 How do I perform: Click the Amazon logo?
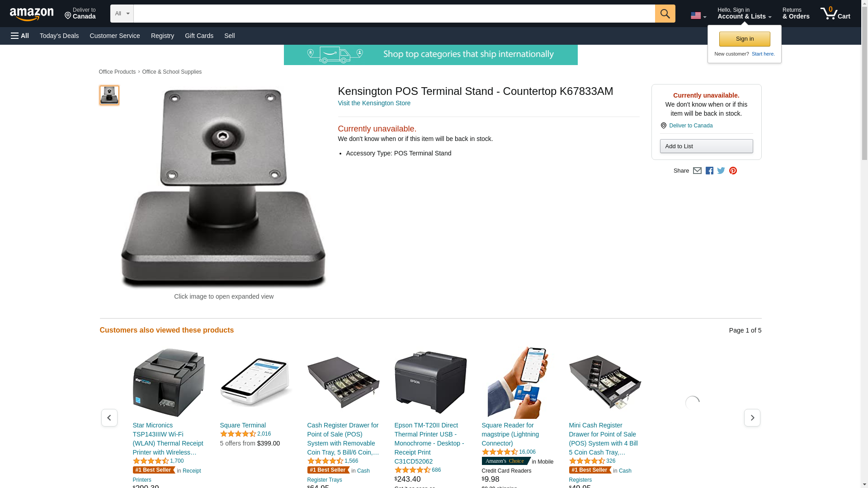tap(32, 14)
